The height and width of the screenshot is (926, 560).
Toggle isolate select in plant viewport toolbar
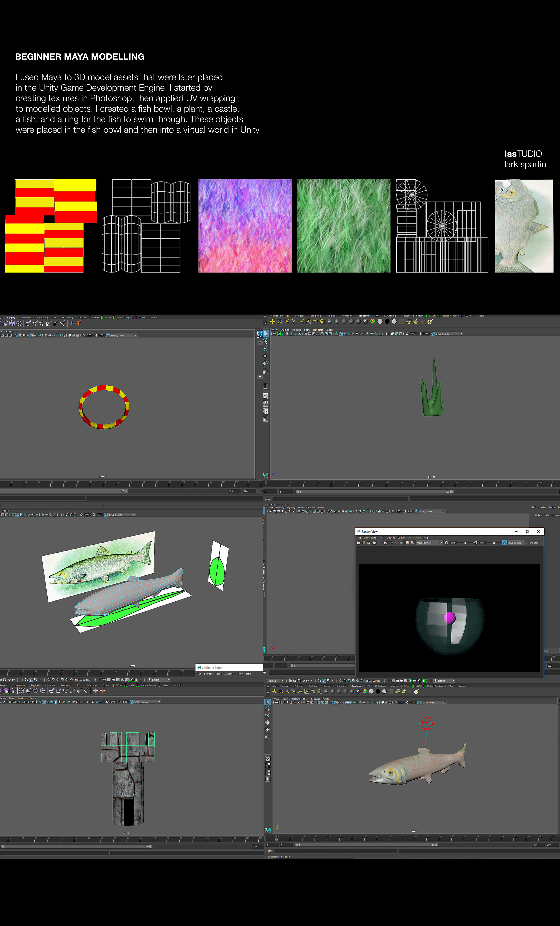click(386, 334)
